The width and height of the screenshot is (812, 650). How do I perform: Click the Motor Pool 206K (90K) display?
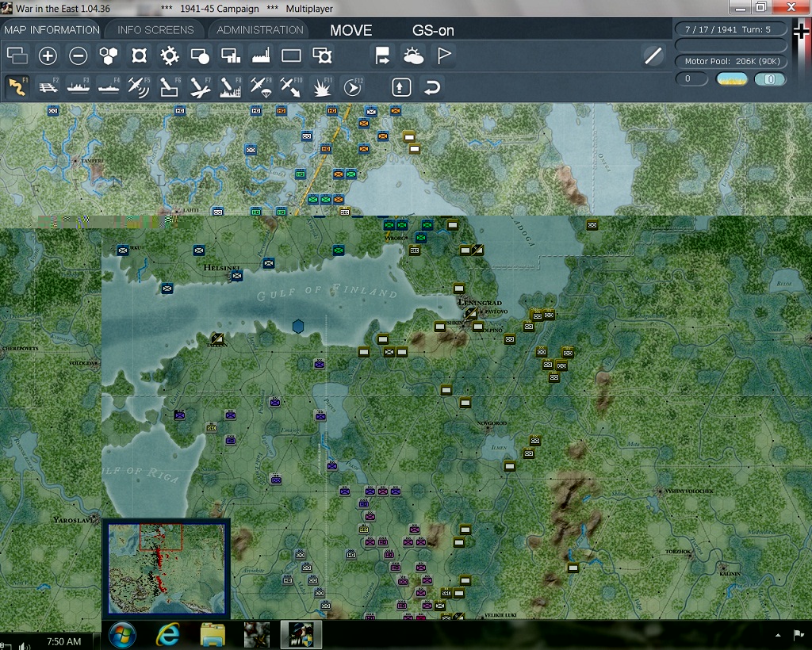[x=730, y=61]
